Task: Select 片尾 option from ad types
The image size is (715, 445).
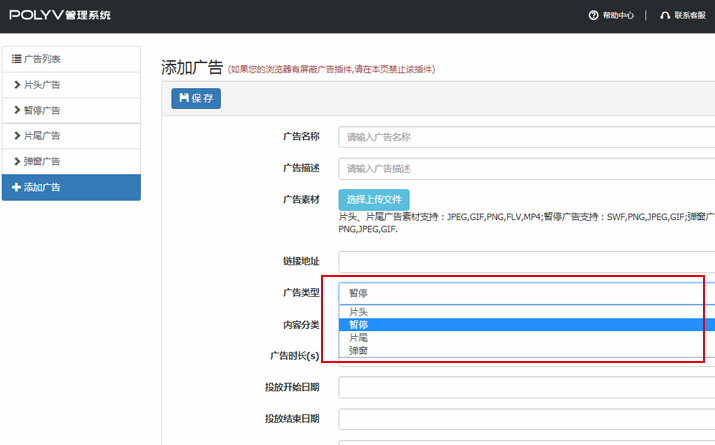Action: (x=358, y=338)
